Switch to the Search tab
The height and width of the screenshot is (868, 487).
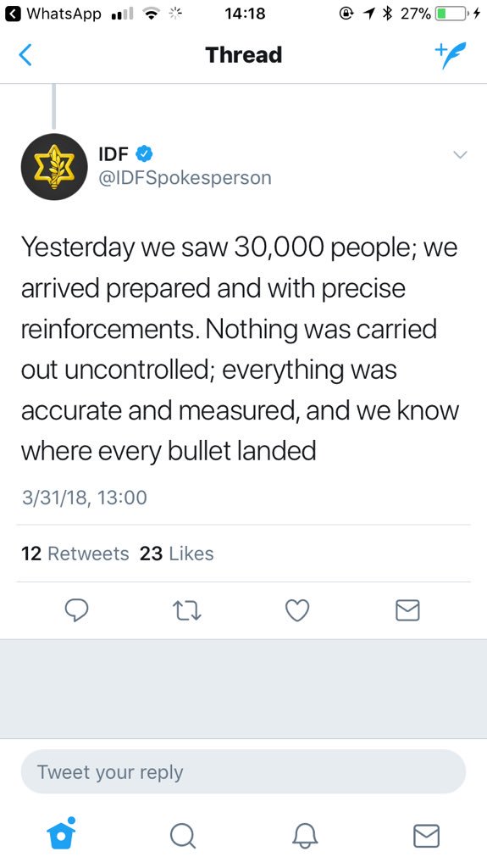click(x=183, y=835)
